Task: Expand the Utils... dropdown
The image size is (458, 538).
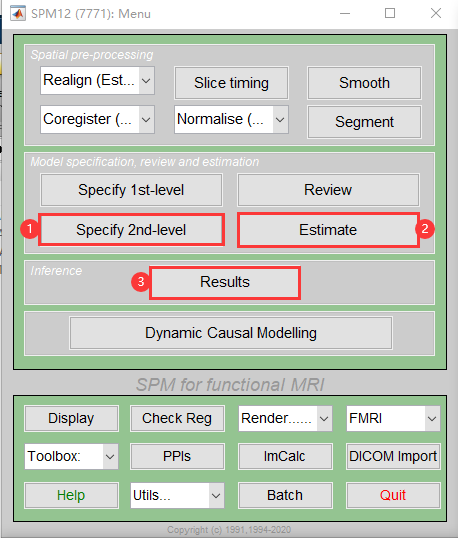Action: pos(177,495)
